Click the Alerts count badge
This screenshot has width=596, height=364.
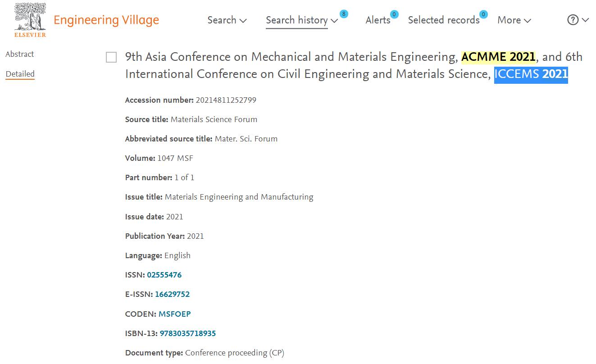pyautogui.click(x=394, y=14)
